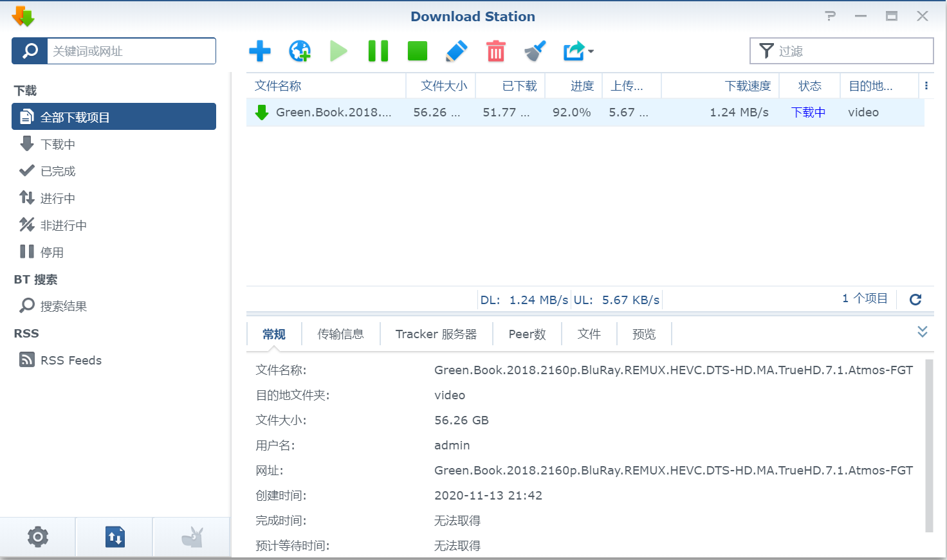Select 非进行中 category in sidebar
The width and height of the screenshot is (947, 560).
(x=114, y=225)
